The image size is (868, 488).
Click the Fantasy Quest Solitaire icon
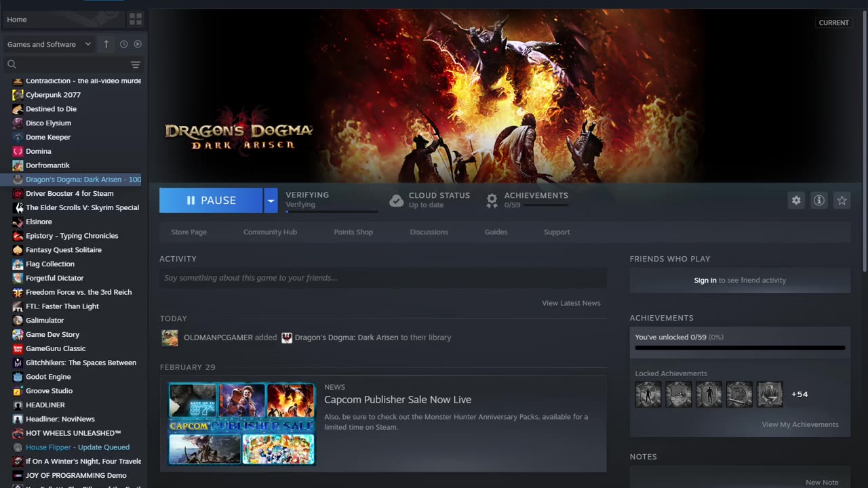(18, 250)
